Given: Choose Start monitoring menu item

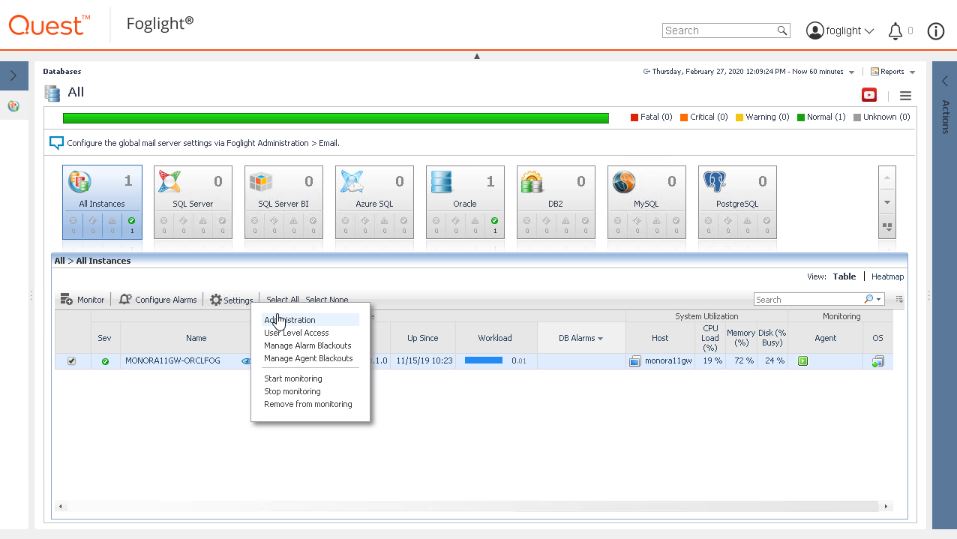Looking at the screenshot, I should click(x=293, y=378).
